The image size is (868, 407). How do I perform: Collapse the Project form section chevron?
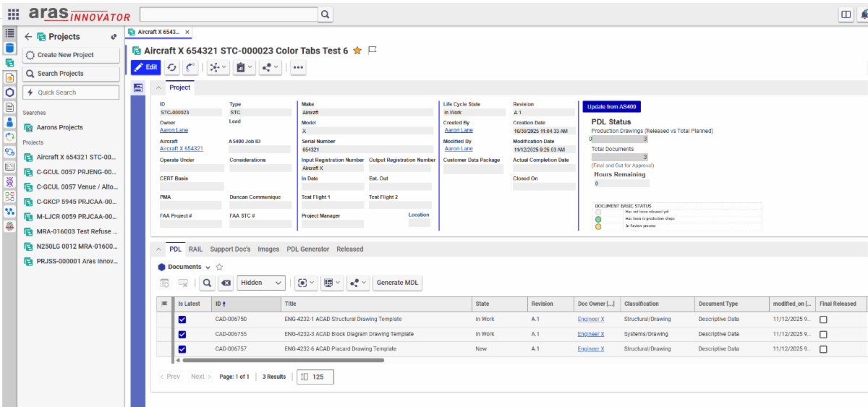[159, 87]
